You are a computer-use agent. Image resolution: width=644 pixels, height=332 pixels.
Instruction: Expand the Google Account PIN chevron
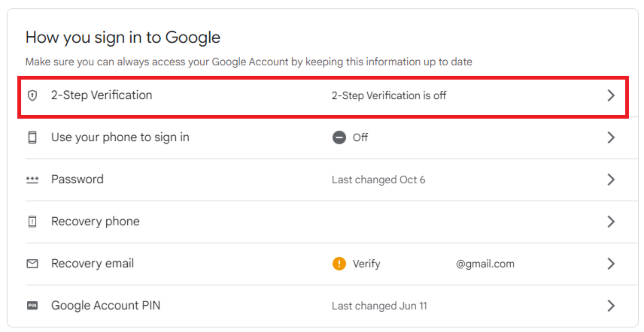point(611,305)
